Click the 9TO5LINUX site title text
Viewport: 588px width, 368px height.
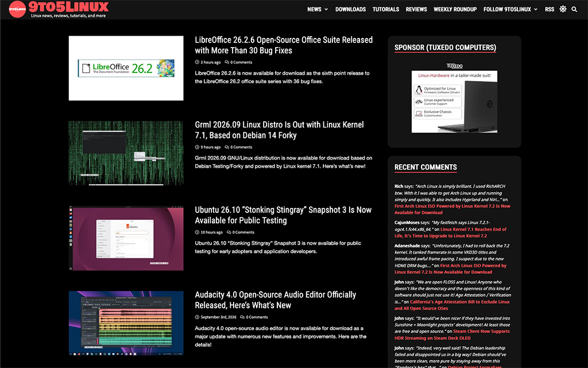69,7
